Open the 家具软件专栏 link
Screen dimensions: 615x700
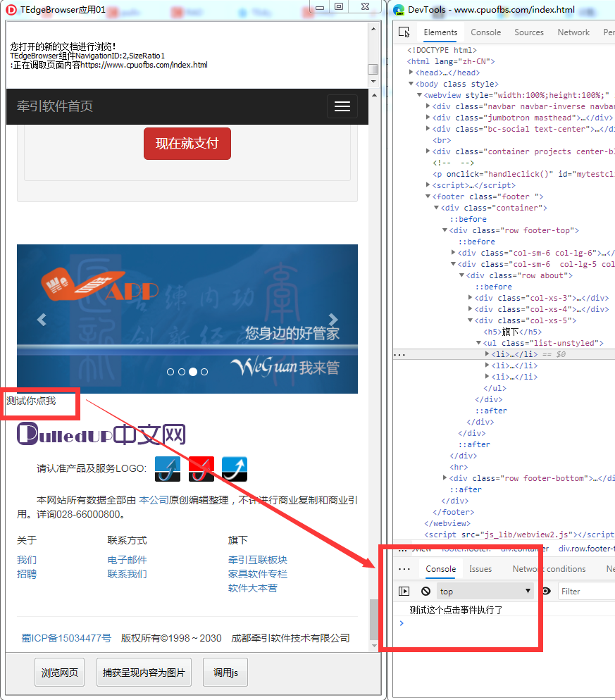pos(258,574)
